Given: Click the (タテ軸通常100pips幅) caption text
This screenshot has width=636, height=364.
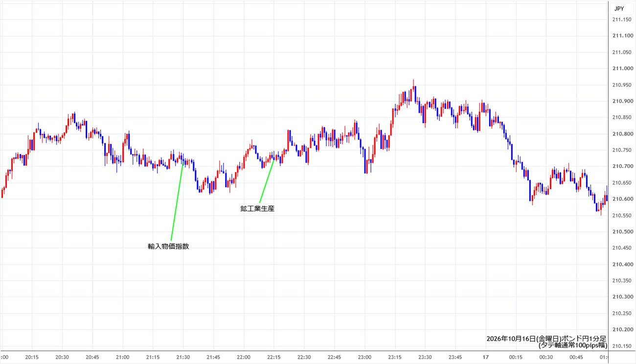Looking at the screenshot, I should click(x=572, y=345).
